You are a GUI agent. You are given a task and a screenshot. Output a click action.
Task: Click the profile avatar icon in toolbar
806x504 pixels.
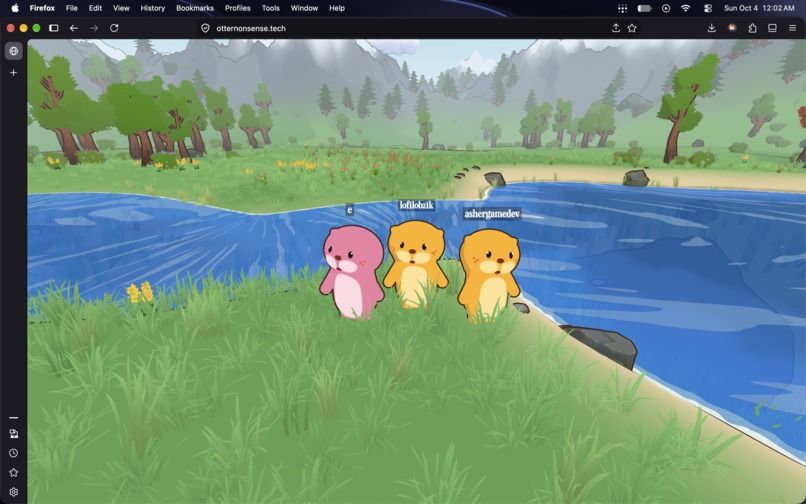732,28
